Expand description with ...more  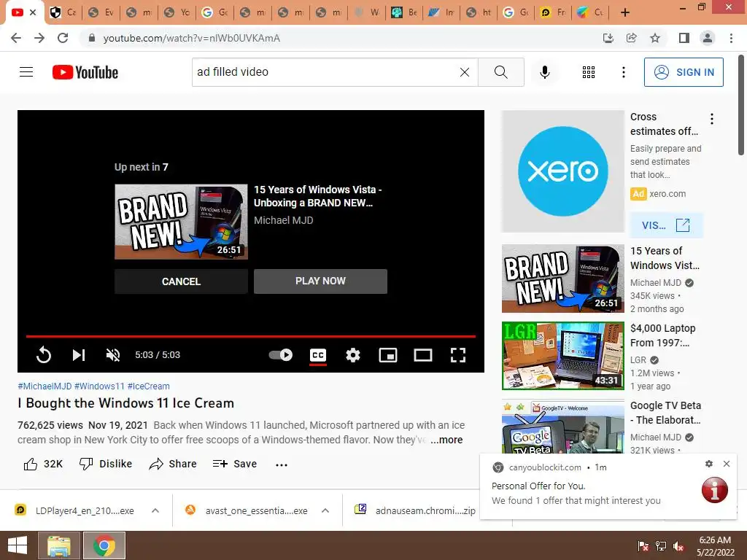(446, 440)
